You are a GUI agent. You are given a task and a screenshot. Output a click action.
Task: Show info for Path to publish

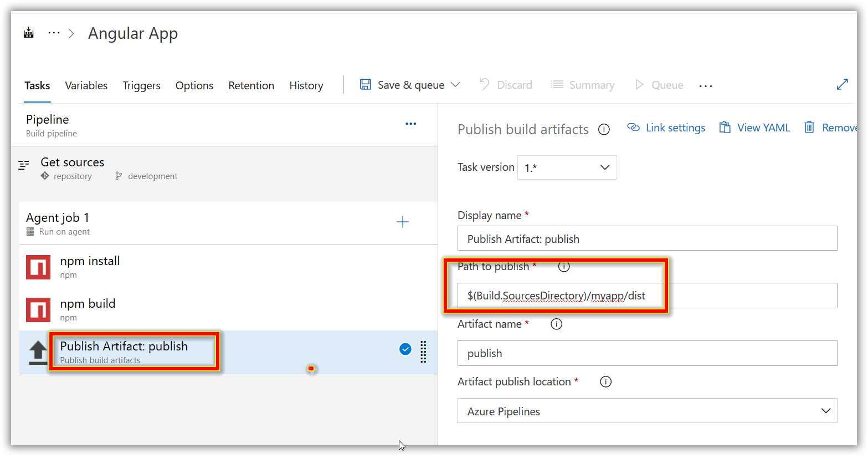(x=564, y=267)
